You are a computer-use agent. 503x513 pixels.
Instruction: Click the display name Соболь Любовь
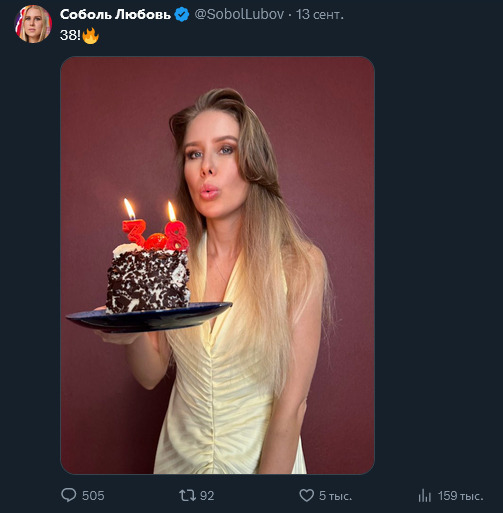click(x=115, y=14)
